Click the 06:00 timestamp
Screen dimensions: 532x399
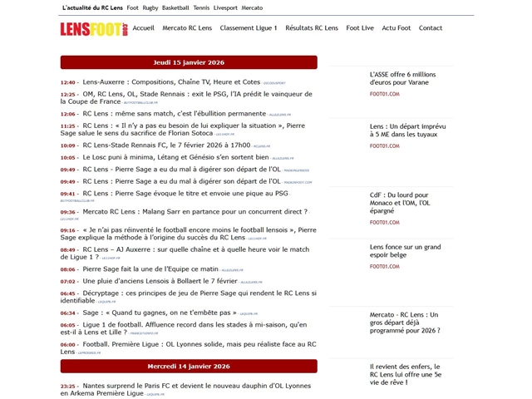coord(68,345)
